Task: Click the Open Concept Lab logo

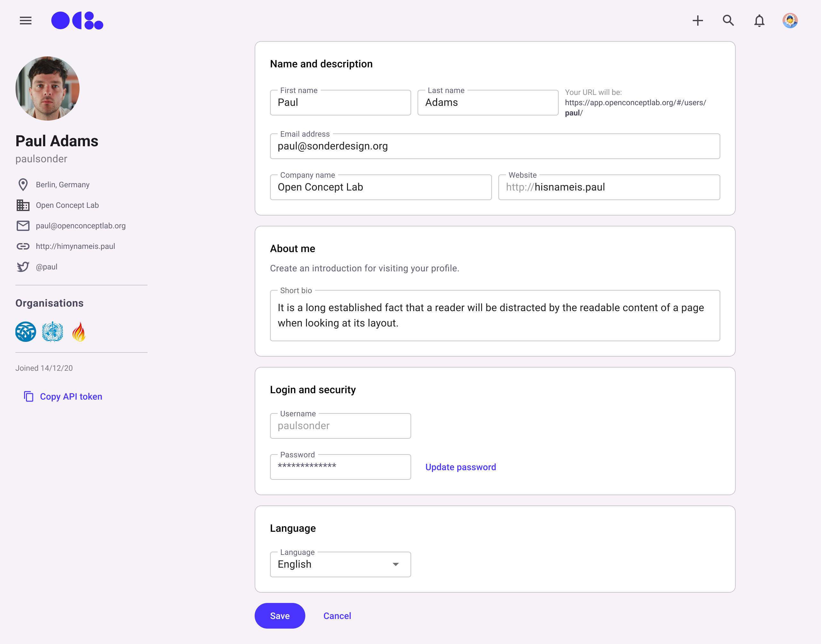Action: [x=77, y=20]
